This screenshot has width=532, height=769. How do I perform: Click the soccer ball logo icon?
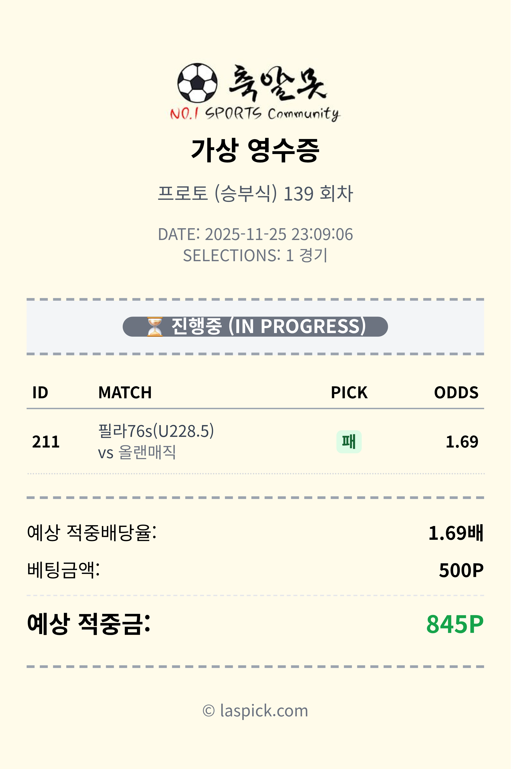tap(197, 83)
